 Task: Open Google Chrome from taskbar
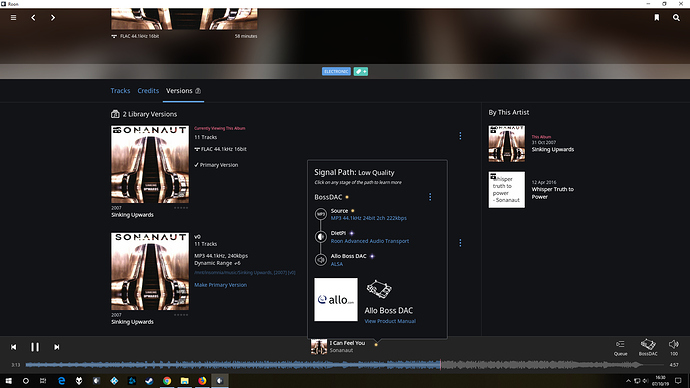click(167, 381)
